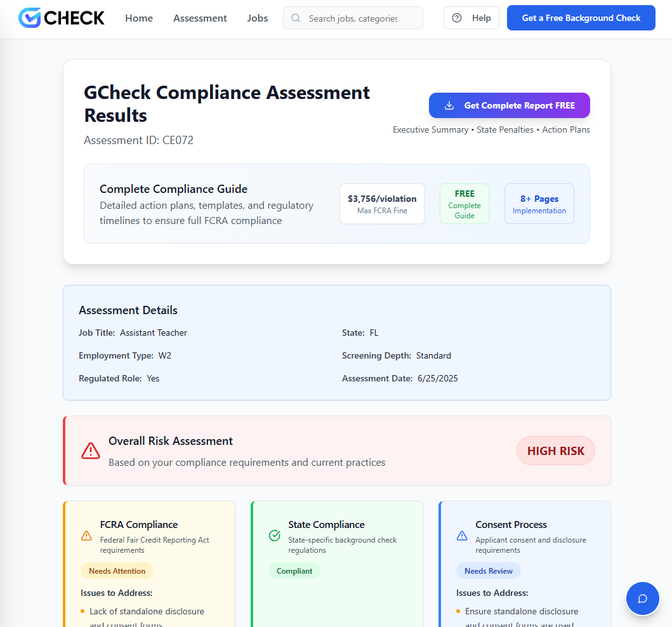Click the Consent Process blue alert icon

462,536
